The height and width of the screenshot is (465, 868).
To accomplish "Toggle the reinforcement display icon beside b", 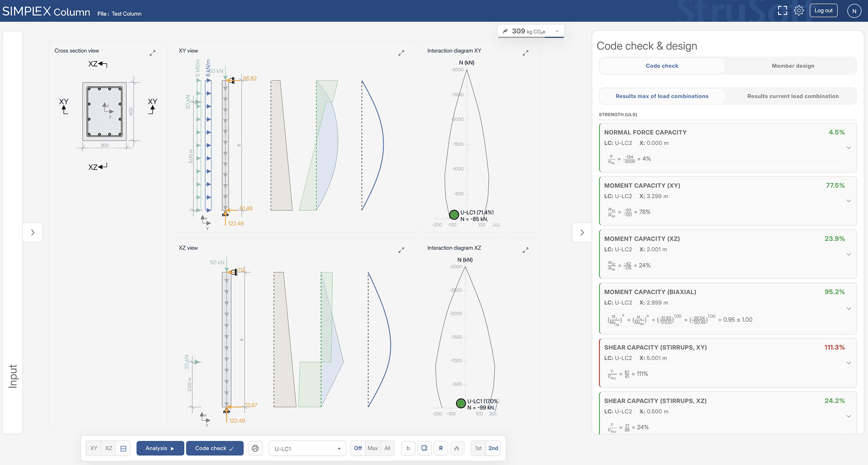I will [x=424, y=448].
